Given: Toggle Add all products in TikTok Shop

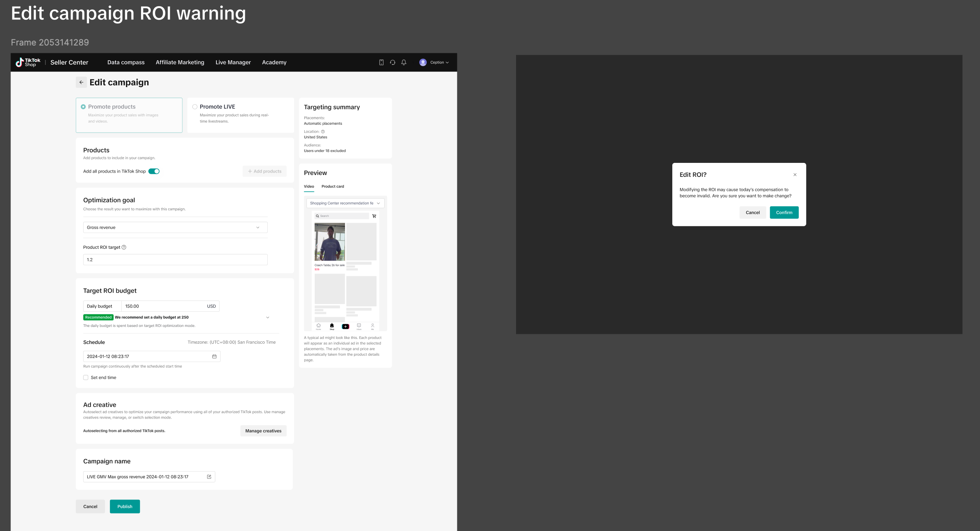Looking at the screenshot, I should point(154,171).
